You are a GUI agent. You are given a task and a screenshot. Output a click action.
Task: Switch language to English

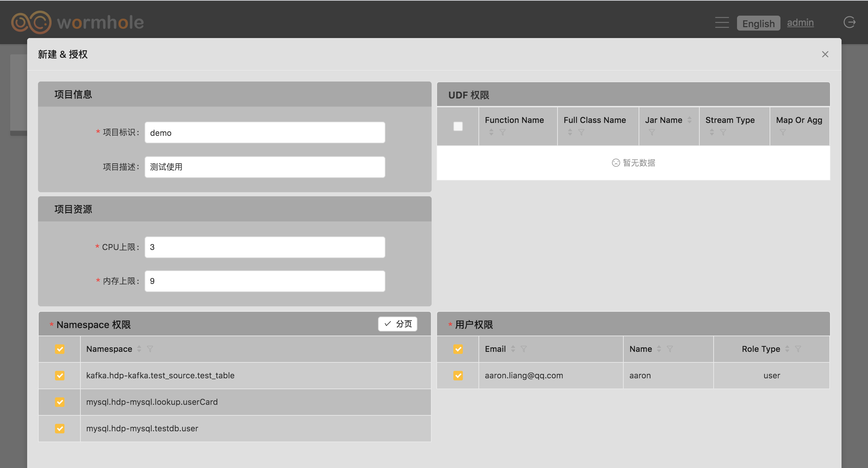758,23
